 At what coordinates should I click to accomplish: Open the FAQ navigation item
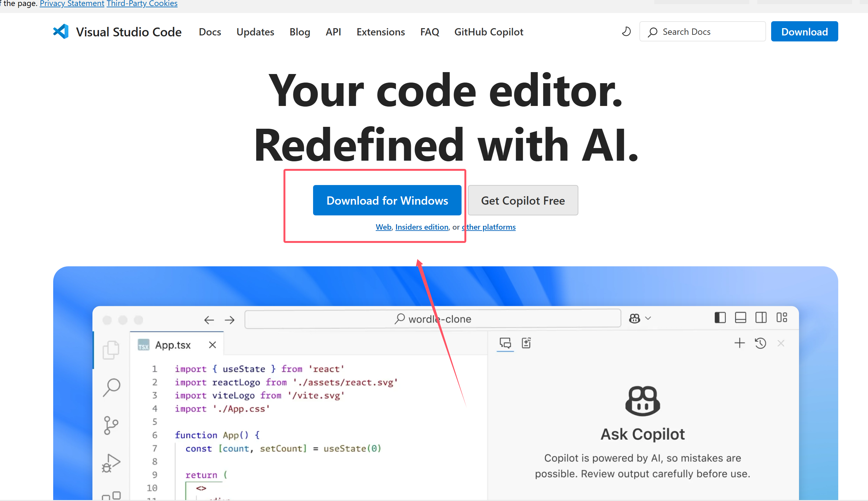pyautogui.click(x=429, y=32)
